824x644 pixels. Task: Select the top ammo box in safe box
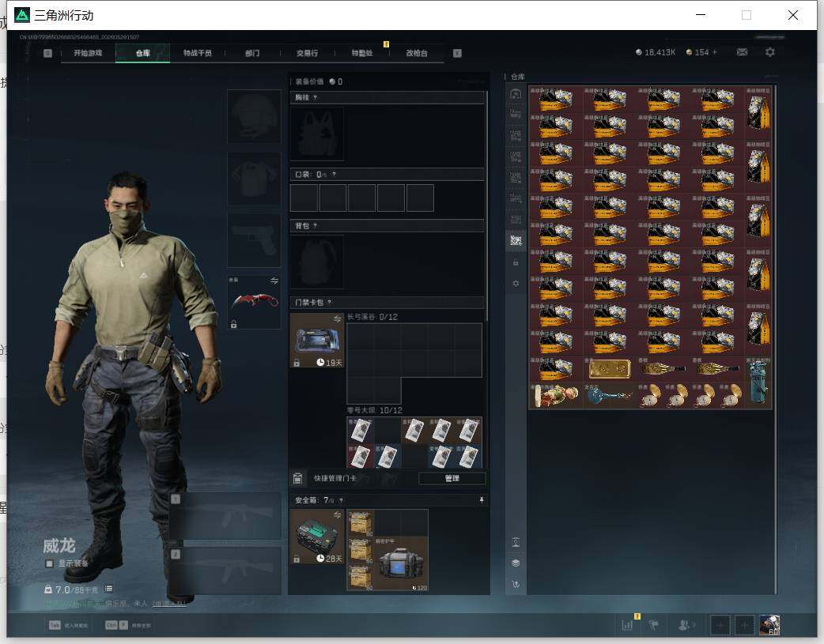[x=360, y=522]
